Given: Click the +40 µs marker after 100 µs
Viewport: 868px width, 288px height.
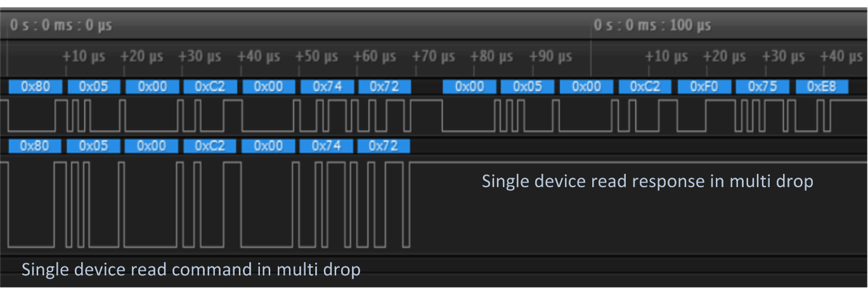Looking at the screenshot, I should click(841, 56).
